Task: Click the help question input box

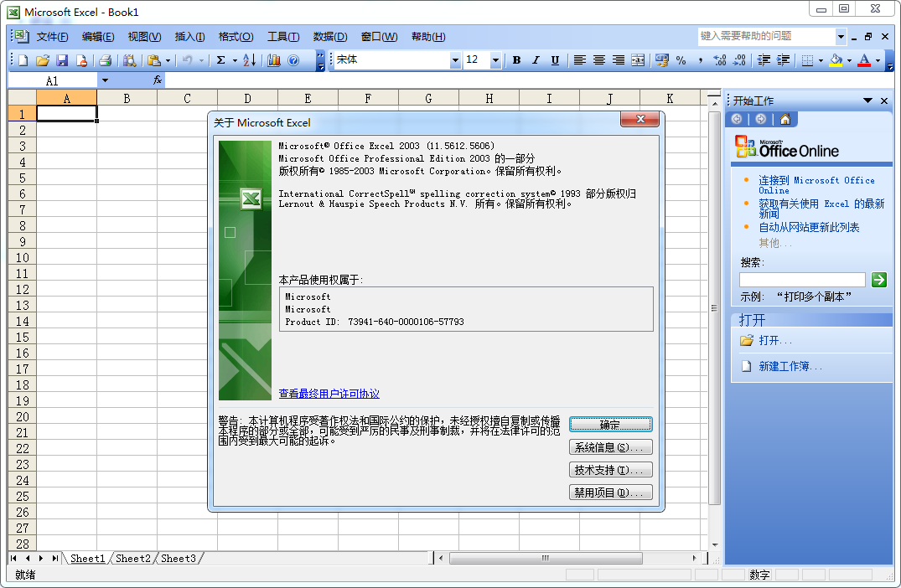Action: point(767,36)
